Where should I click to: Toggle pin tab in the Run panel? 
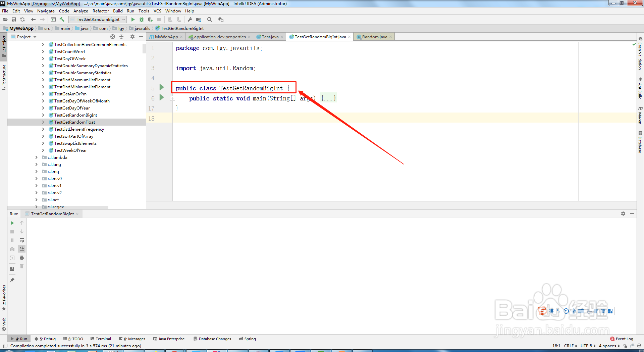12,280
